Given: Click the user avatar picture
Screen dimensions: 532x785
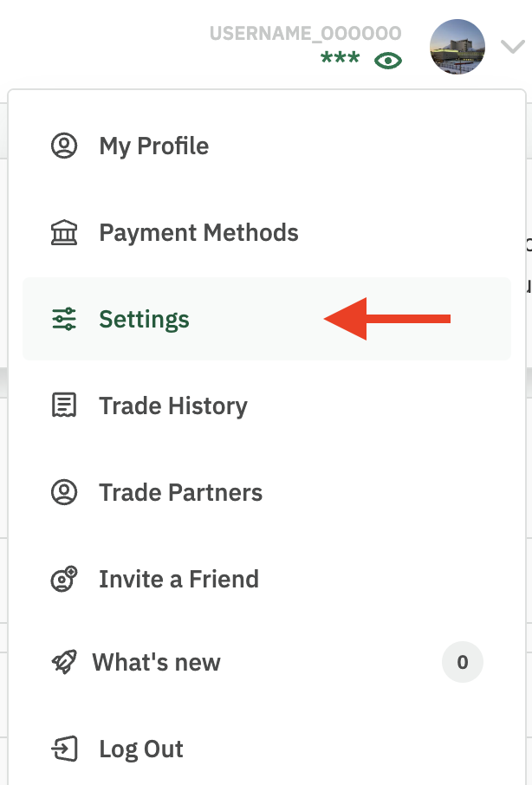Looking at the screenshot, I should [457, 47].
